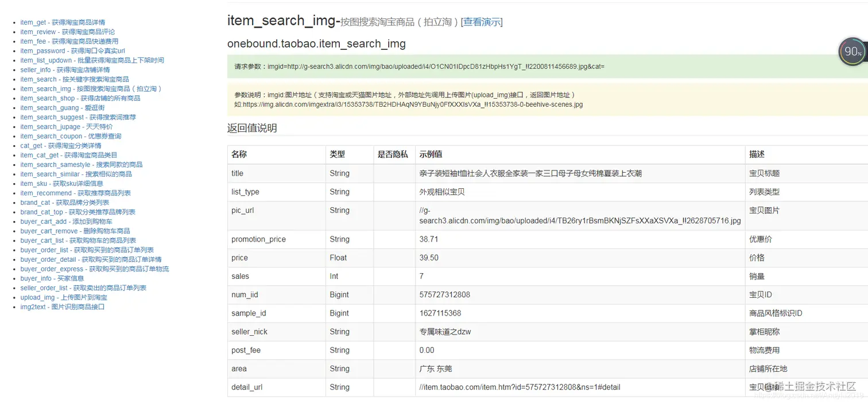The width and height of the screenshot is (868, 404).
Task: Open the brand_cat link
Action: point(64,203)
